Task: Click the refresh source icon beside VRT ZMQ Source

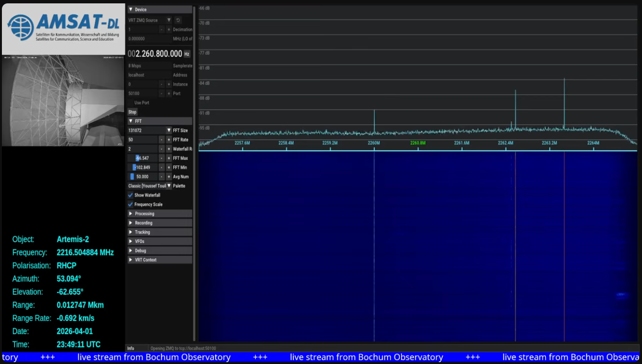Action: point(178,20)
